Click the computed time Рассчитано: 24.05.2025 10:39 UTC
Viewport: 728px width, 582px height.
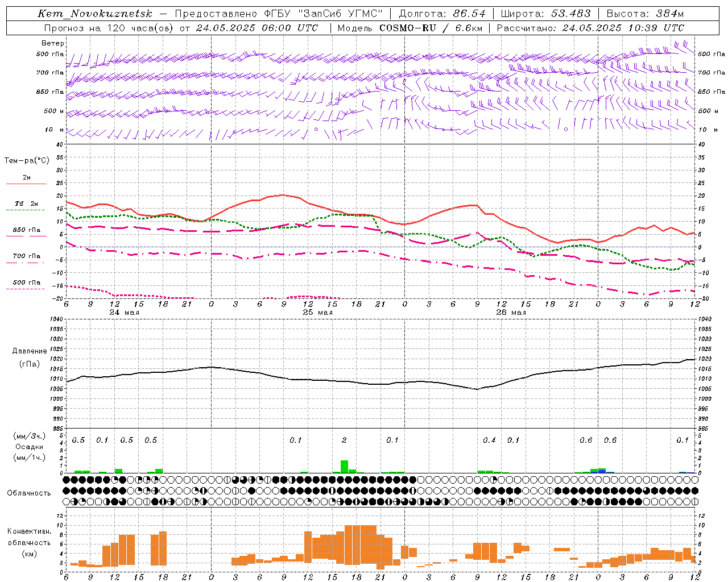pos(590,28)
